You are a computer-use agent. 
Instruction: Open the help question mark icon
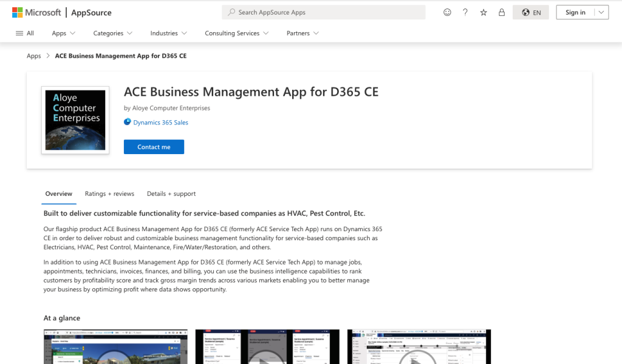[x=465, y=12]
